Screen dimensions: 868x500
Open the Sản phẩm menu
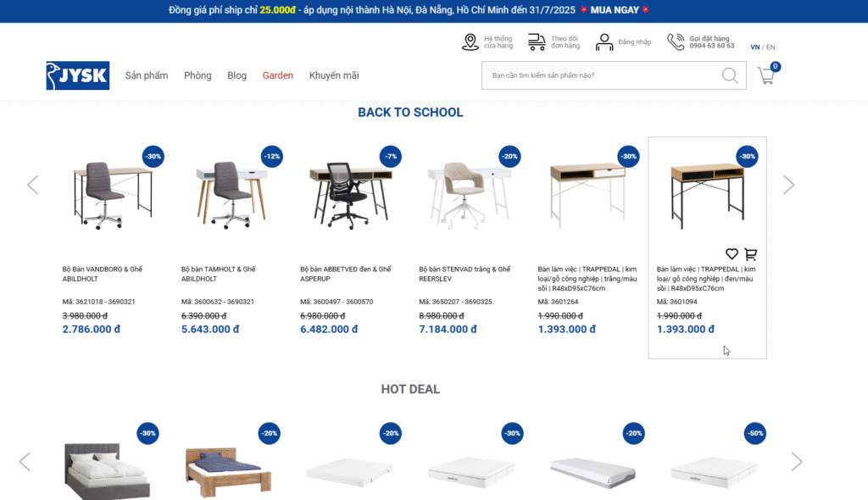(147, 75)
